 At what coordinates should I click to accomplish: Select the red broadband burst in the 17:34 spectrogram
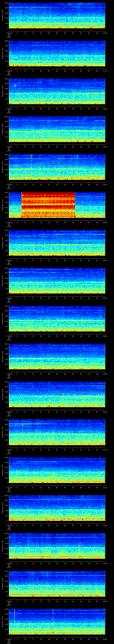[x=48, y=205]
